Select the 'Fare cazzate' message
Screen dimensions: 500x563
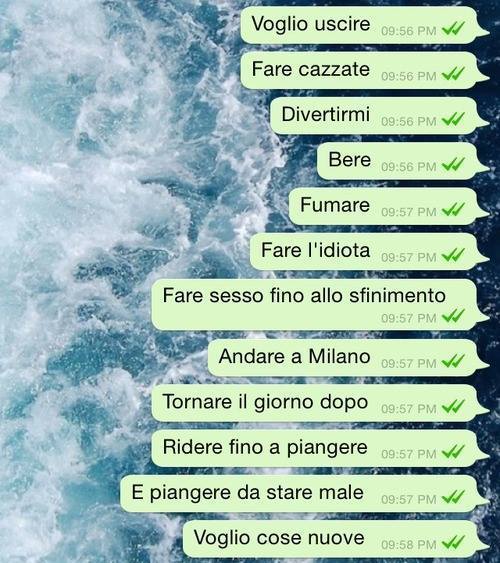pos(361,70)
